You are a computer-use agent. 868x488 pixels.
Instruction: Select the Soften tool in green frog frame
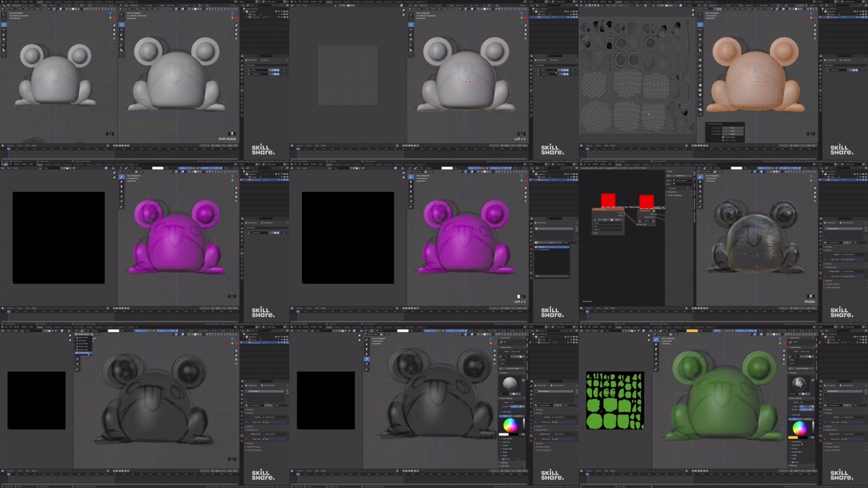point(656,345)
